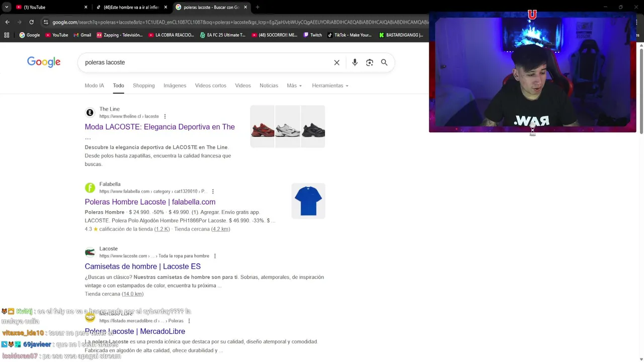
Task: Click the Lacoste crocodile favicon
Action: point(90,252)
